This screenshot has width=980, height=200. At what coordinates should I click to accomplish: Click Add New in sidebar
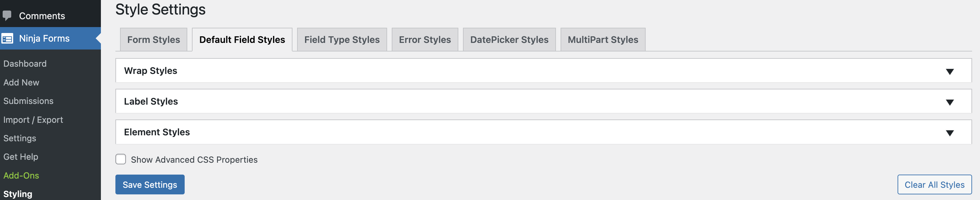point(21,82)
